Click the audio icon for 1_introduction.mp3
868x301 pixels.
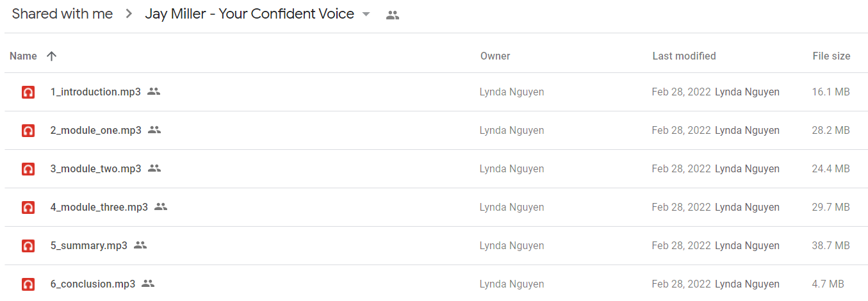(x=28, y=92)
